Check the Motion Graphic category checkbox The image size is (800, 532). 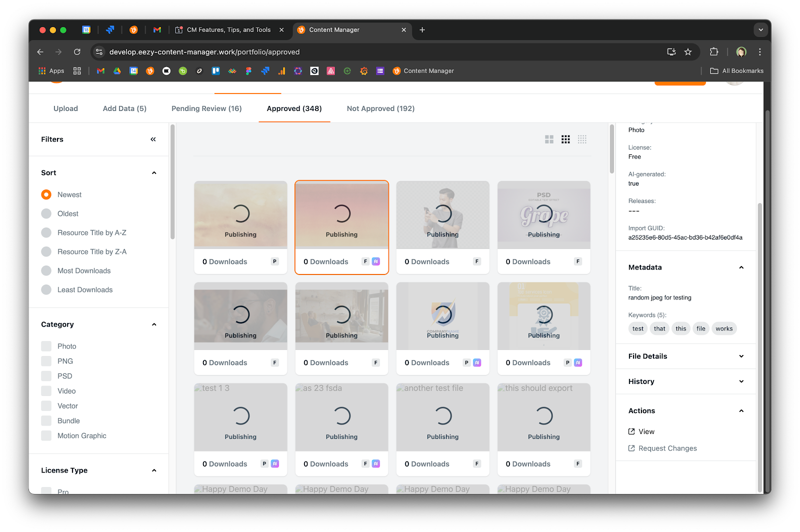46,435
